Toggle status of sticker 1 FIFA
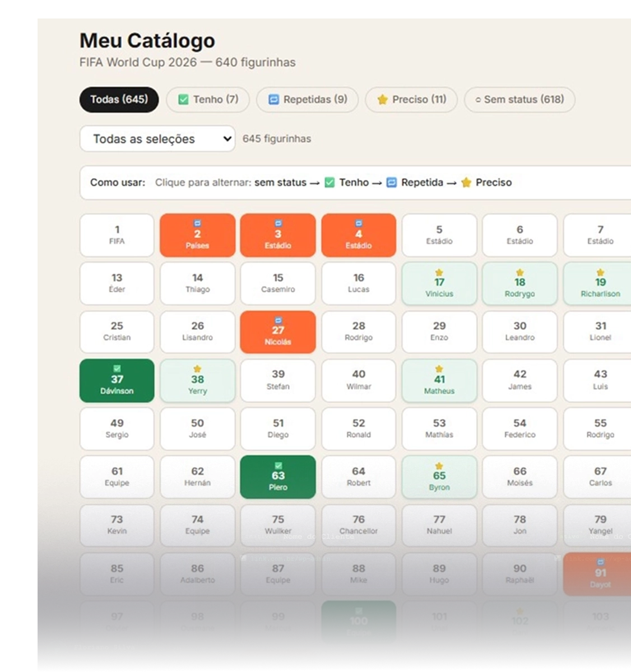 coord(117,235)
